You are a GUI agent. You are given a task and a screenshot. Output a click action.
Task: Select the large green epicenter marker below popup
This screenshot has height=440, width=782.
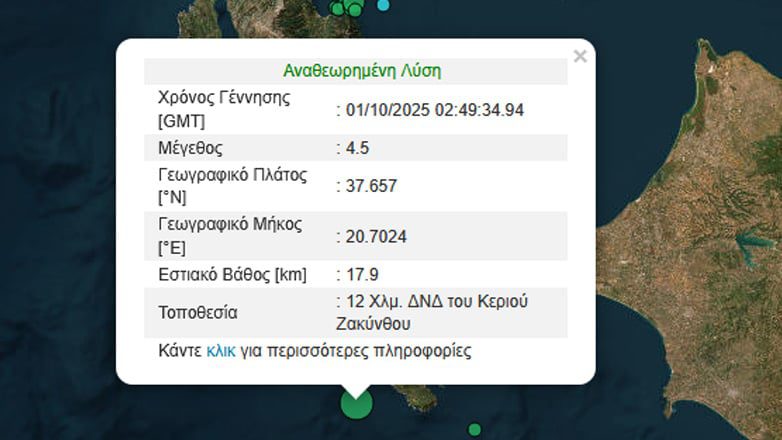point(356,403)
